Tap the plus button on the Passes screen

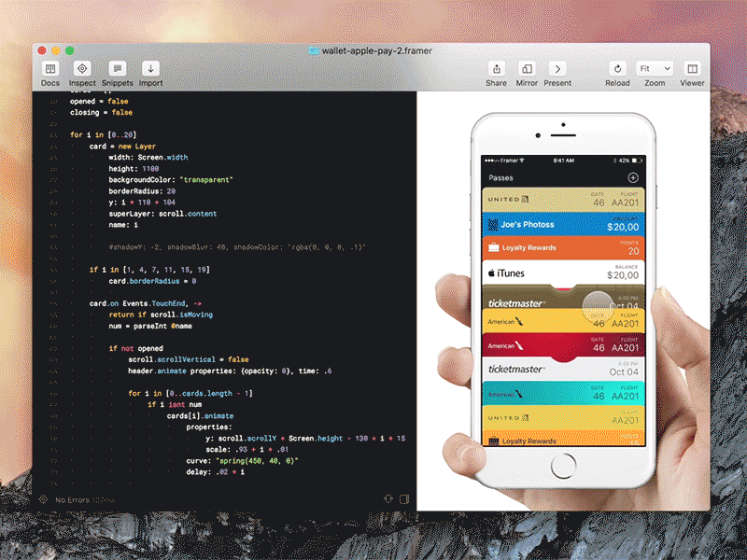tap(632, 176)
